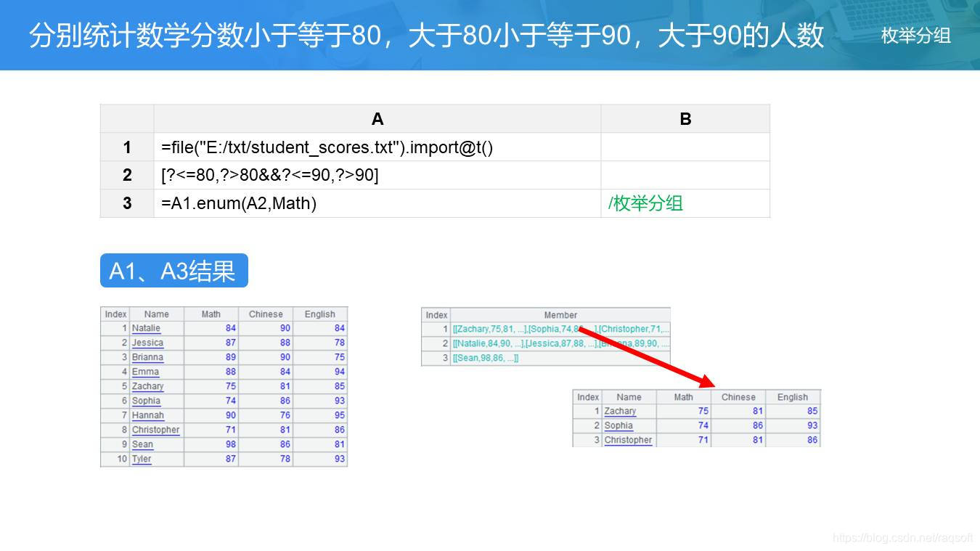Click Emma's English score 94
This screenshot has height=551, width=980.
point(340,372)
